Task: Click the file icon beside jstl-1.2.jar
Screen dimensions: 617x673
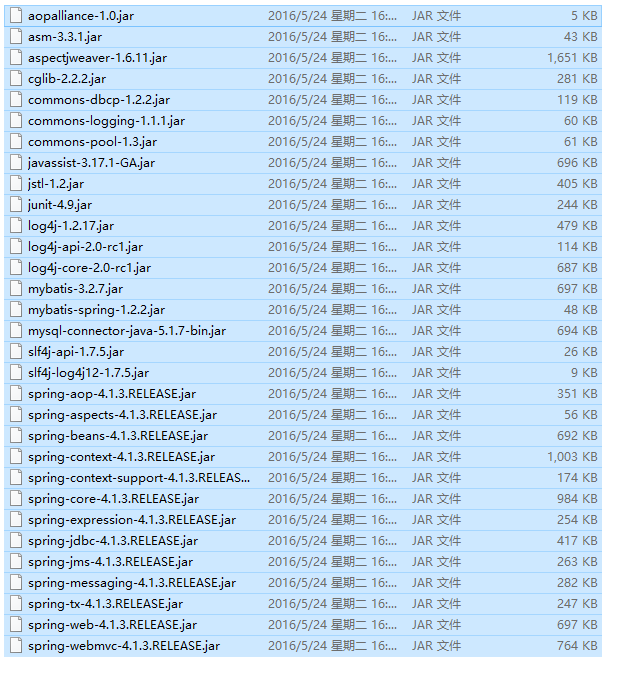Action: click(x=16, y=184)
